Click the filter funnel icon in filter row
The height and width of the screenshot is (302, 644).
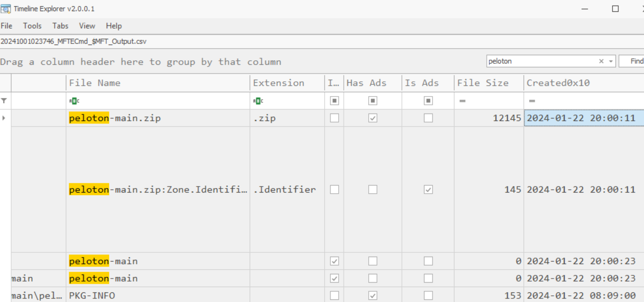4,101
